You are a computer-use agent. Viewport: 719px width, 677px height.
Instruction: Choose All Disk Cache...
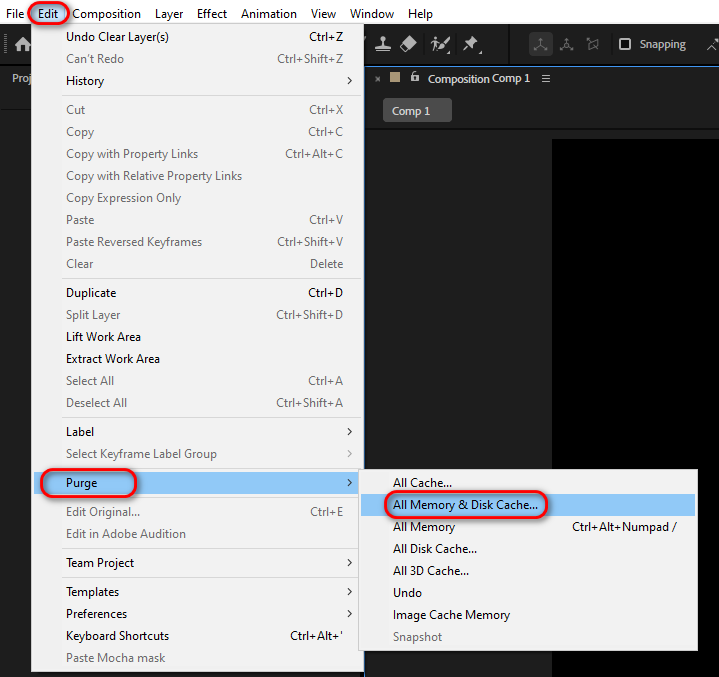click(528, 549)
